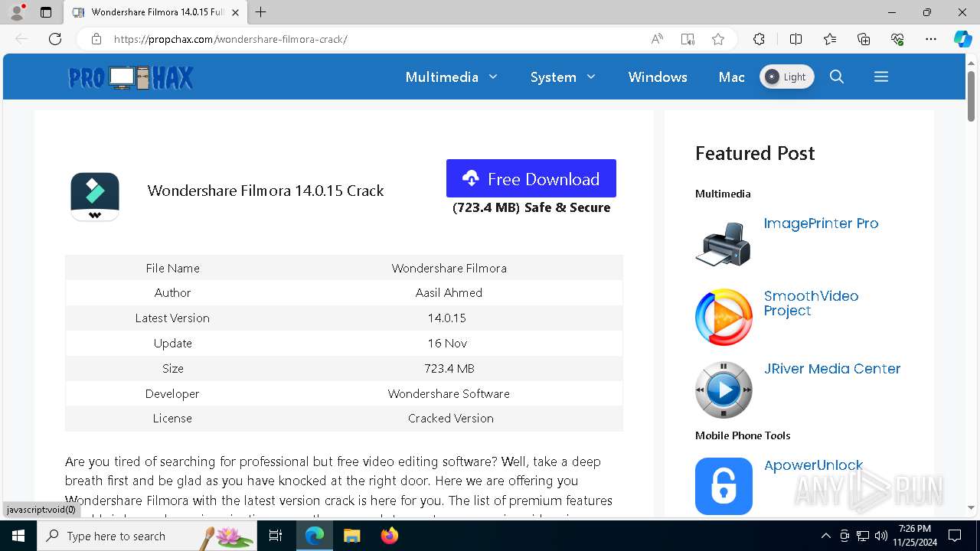
Task: Reload the current page
Action: pyautogui.click(x=55, y=39)
